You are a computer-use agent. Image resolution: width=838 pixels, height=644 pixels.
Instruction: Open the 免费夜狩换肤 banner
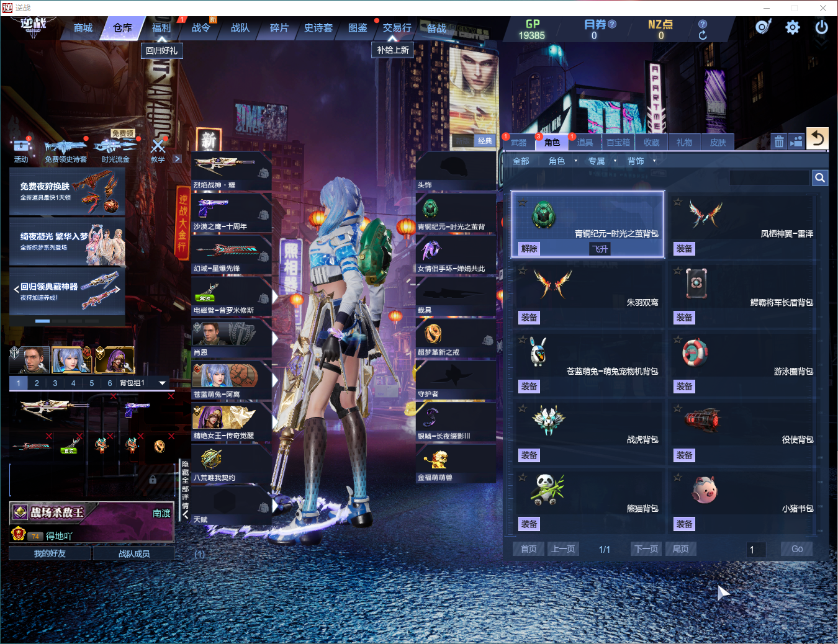pyautogui.click(x=67, y=191)
